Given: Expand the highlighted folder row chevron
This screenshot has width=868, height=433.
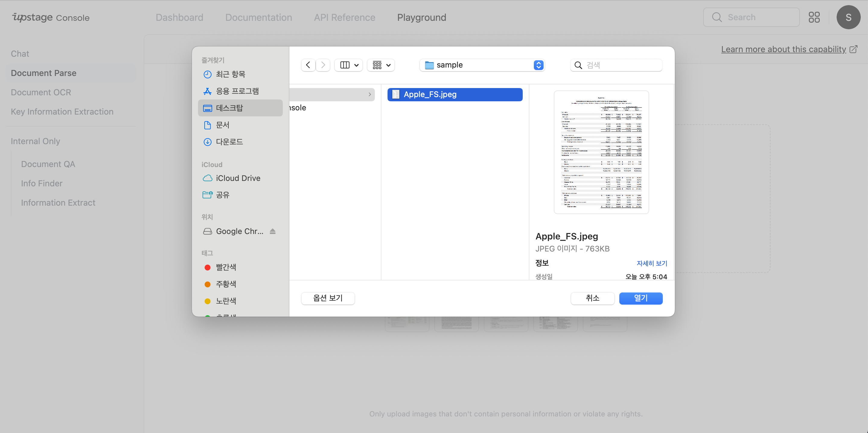Looking at the screenshot, I should [369, 95].
